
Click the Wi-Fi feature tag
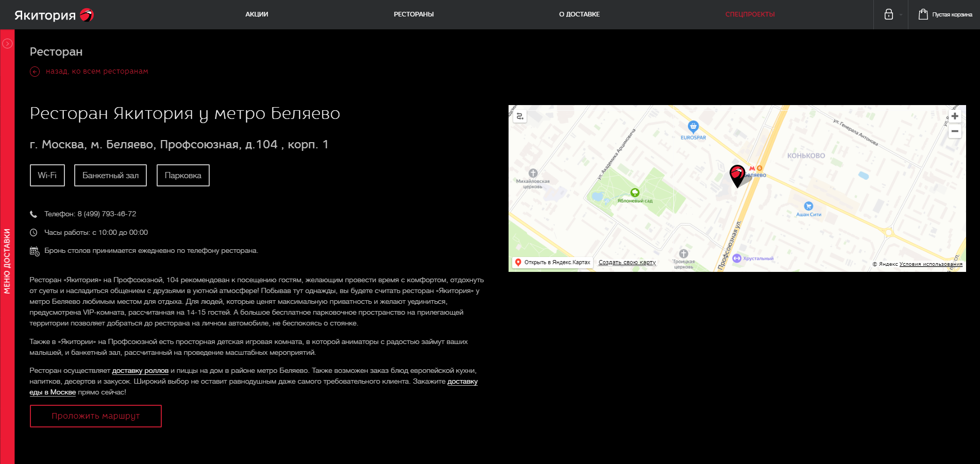coord(47,176)
